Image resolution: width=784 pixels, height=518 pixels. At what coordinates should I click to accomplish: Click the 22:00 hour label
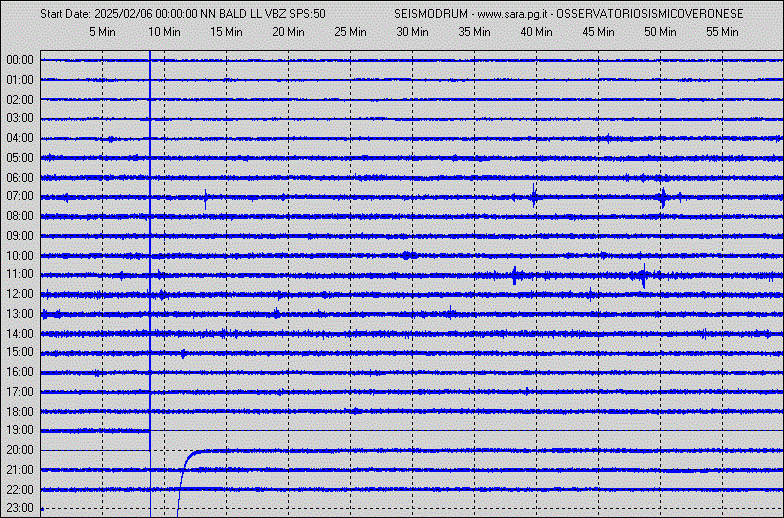[x=20, y=490]
